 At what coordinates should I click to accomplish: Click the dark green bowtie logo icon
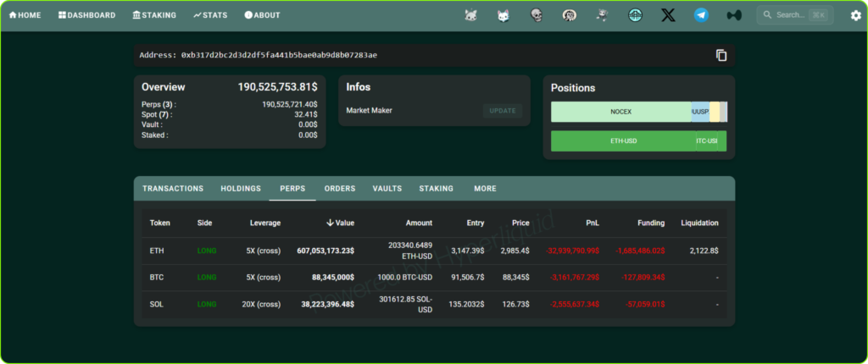(734, 15)
